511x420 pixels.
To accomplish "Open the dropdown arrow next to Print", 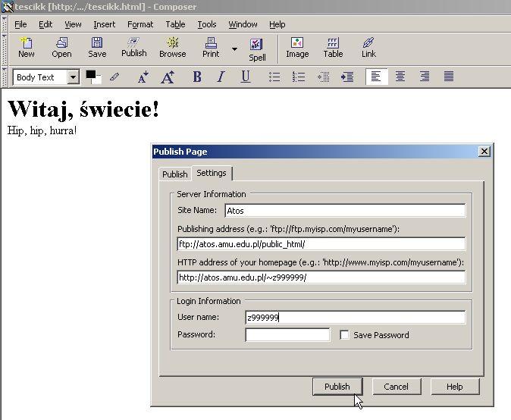I will [x=234, y=49].
